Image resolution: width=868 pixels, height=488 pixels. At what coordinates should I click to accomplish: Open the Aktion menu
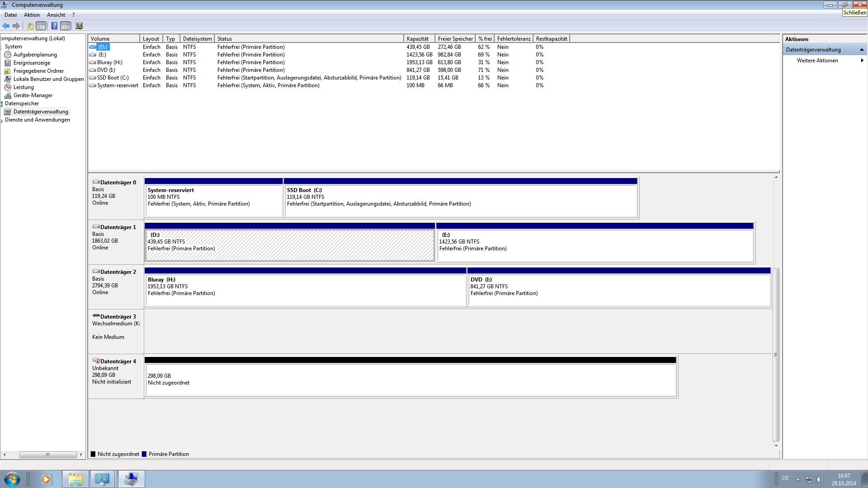[32, 15]
